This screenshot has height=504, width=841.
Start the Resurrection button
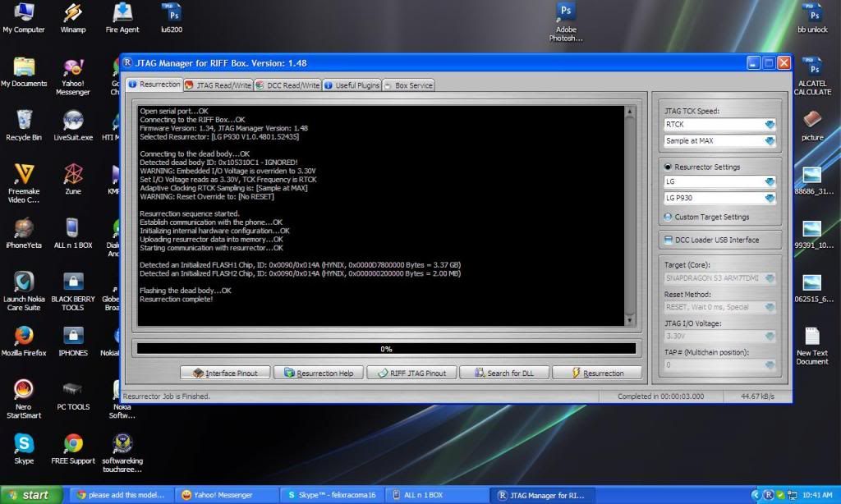coord(597,373)
